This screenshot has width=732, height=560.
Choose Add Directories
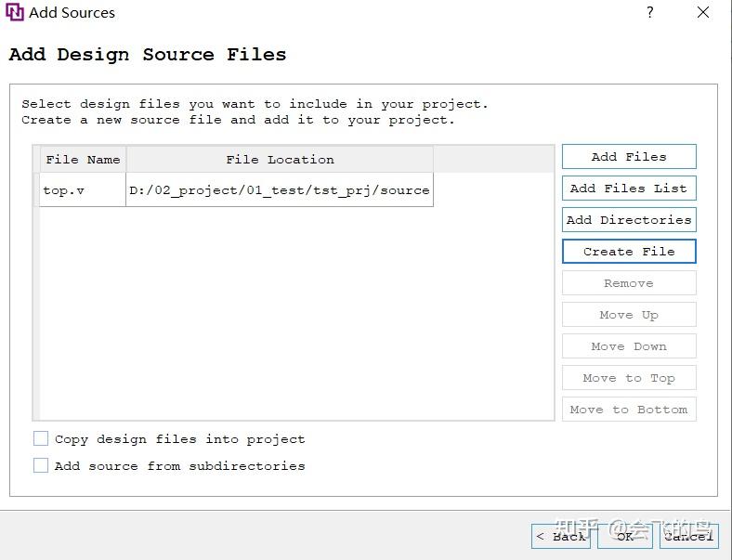[629, 220]
